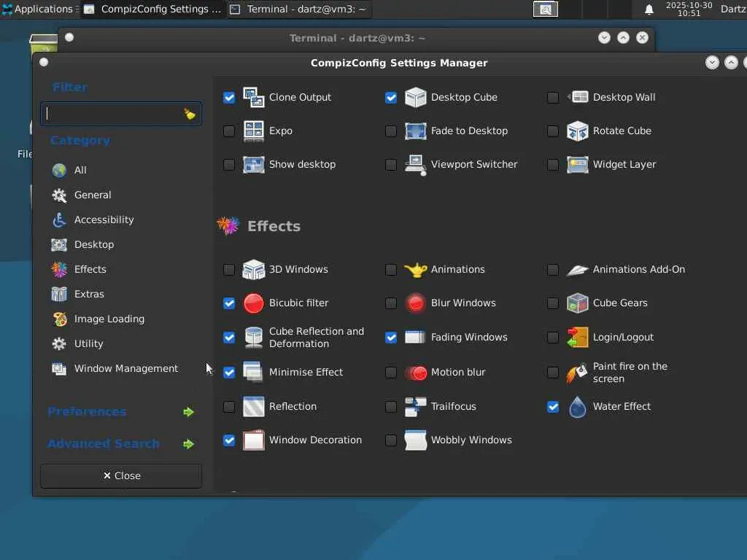This screenshot has width=747, height=560.
Task: Click the Cube Gears icon
Action: pyautogui.click(x=578, y=303)
